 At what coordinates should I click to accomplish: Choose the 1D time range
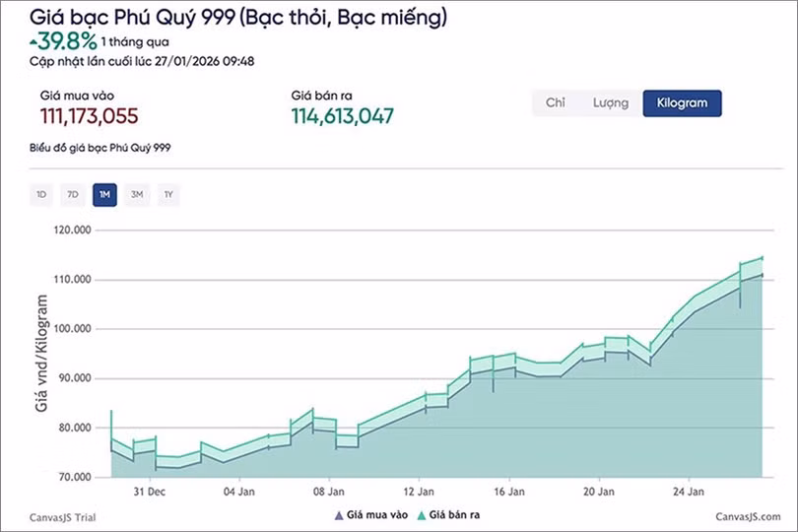coord(41,195)
